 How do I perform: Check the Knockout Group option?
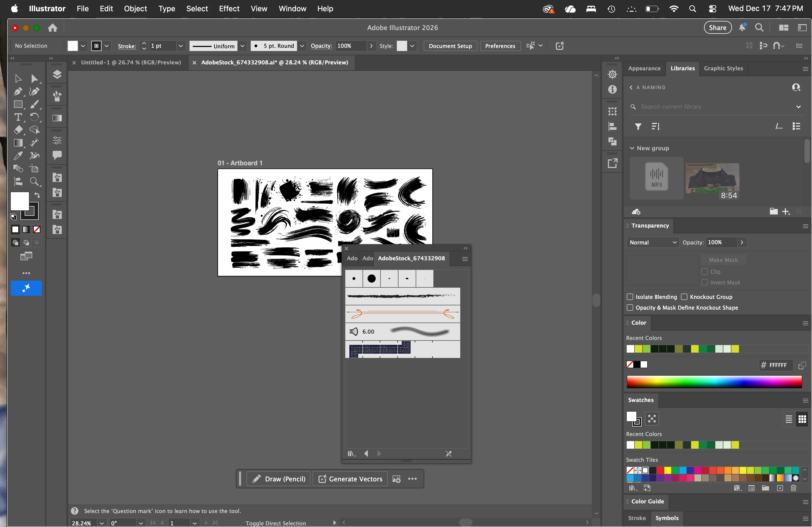pos(684,297)
